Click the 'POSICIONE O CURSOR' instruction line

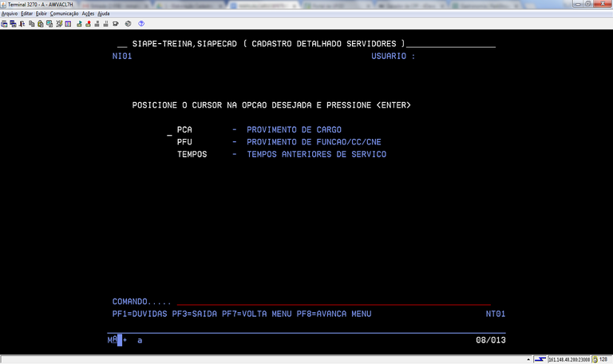271,105
